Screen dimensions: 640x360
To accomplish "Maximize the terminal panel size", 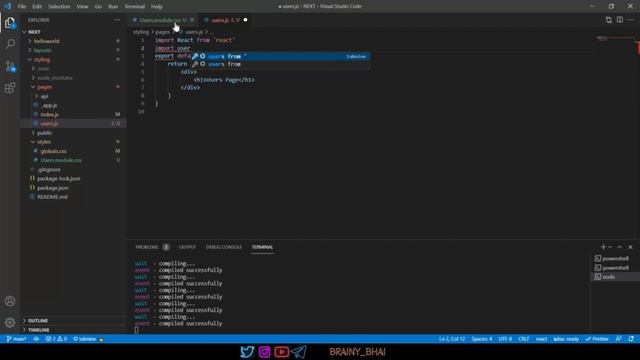I will [x=620, y=247].
